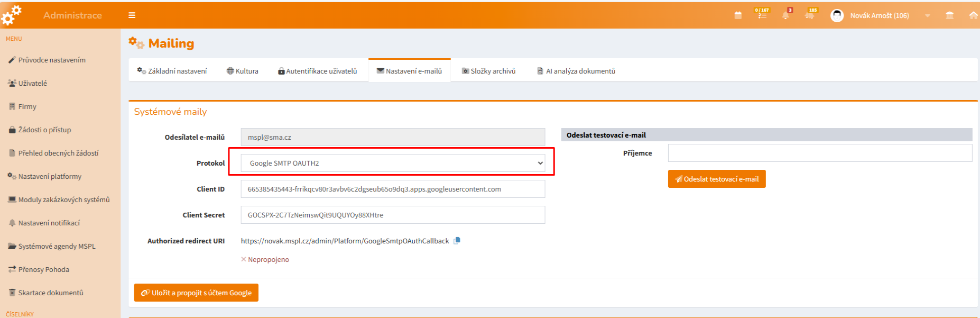Click Uložit a propojit s účtem Google

point(196,293)
